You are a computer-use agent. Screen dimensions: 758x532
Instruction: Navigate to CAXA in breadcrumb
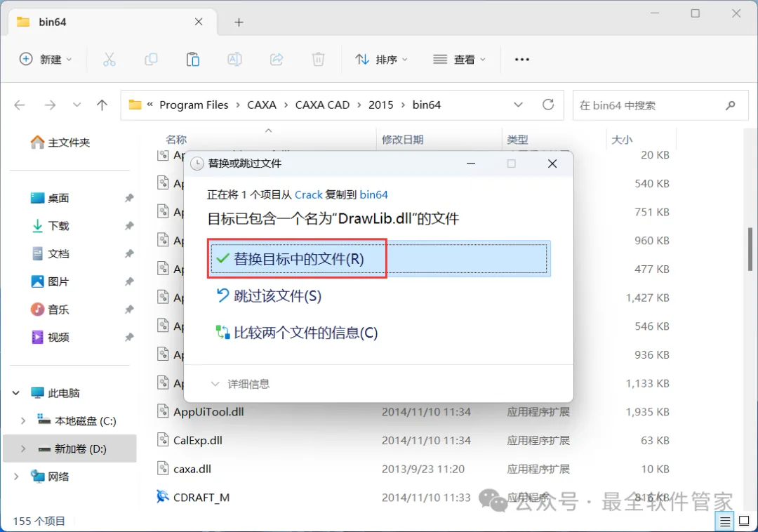[x=262, y=105]
